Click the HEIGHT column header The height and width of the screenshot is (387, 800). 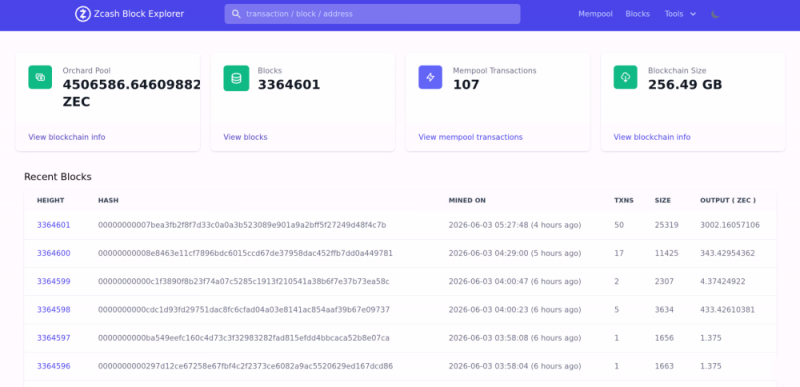click(x=51, y=200)
